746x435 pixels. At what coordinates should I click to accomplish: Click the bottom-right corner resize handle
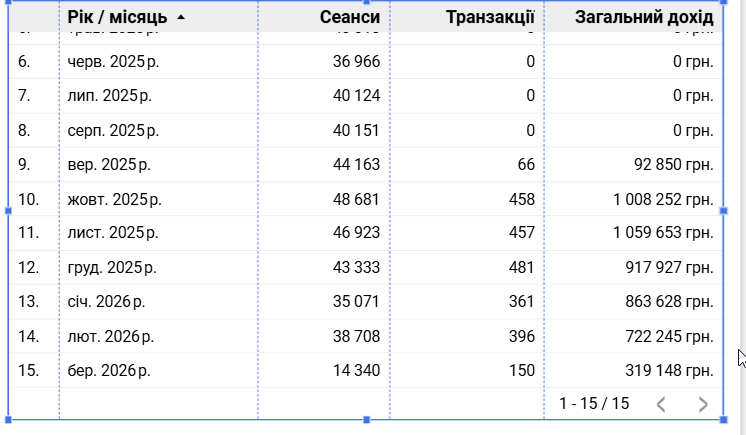(724, 419)
